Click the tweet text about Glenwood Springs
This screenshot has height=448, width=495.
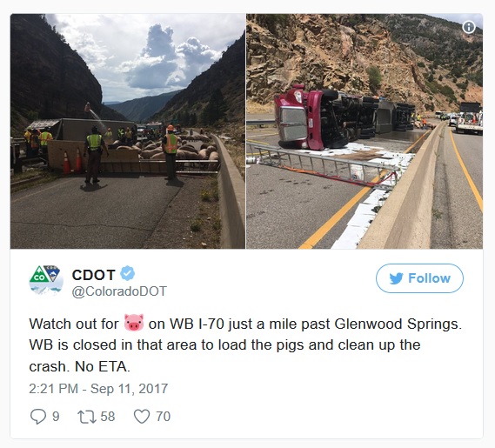coord(245,344)
